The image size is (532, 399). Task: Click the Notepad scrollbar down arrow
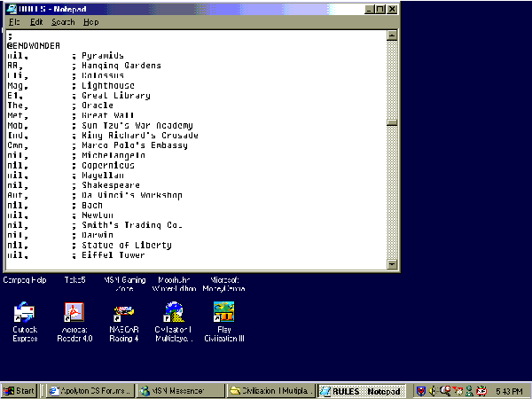(392, 264)
